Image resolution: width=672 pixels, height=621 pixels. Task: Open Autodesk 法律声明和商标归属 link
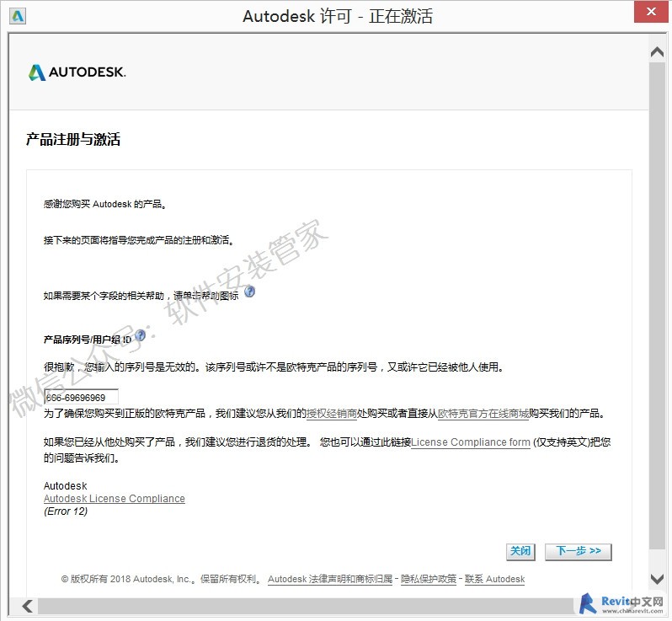(330, 579)
